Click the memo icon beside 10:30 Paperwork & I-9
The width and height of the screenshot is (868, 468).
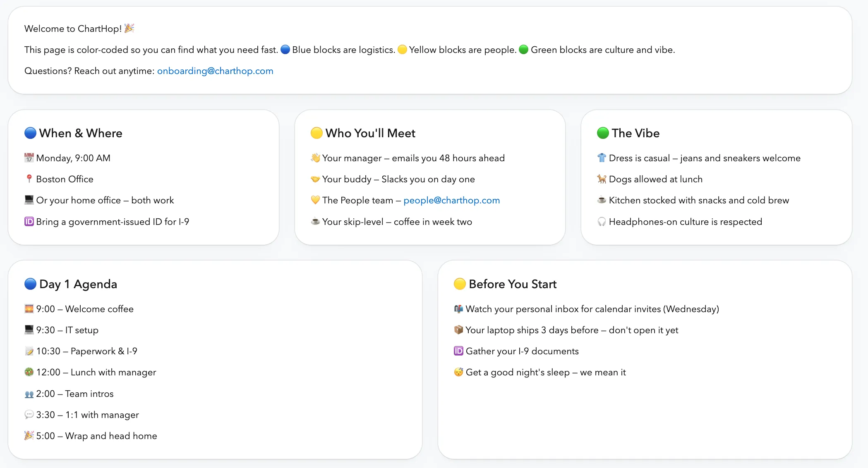coord(29,351)
